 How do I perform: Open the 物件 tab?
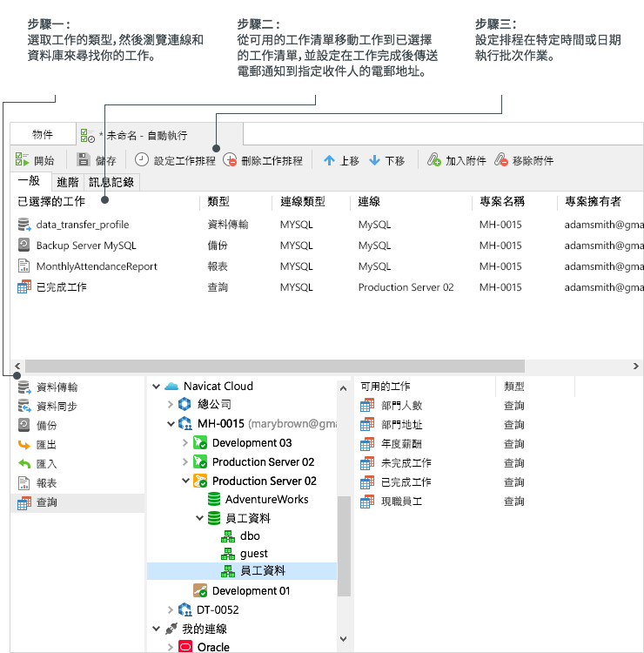tap(43, 135)
